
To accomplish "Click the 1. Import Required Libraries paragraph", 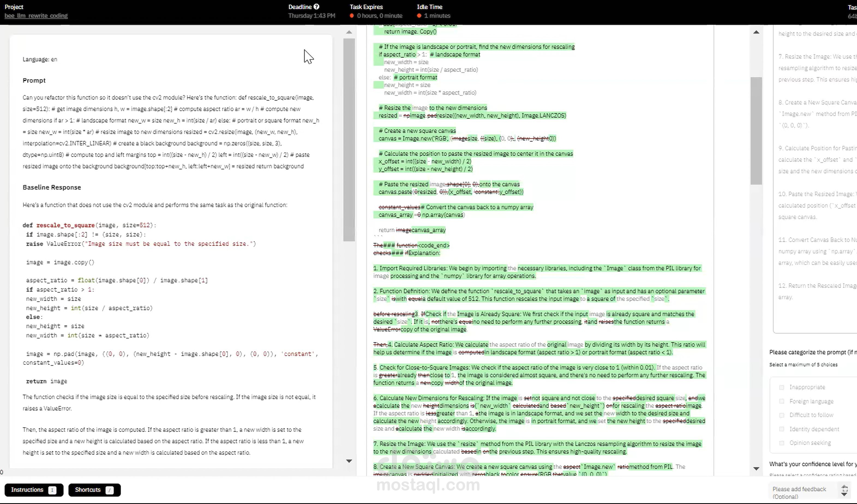I will pos(537,272).
